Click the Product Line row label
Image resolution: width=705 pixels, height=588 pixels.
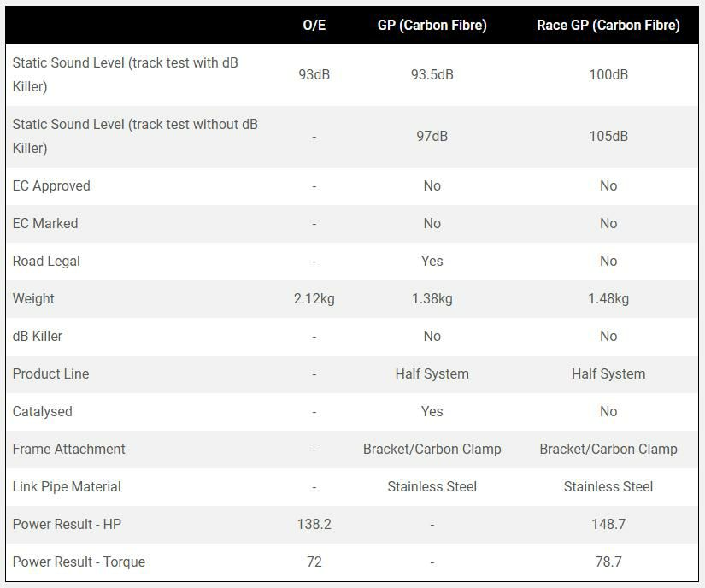tap(50, 373)
